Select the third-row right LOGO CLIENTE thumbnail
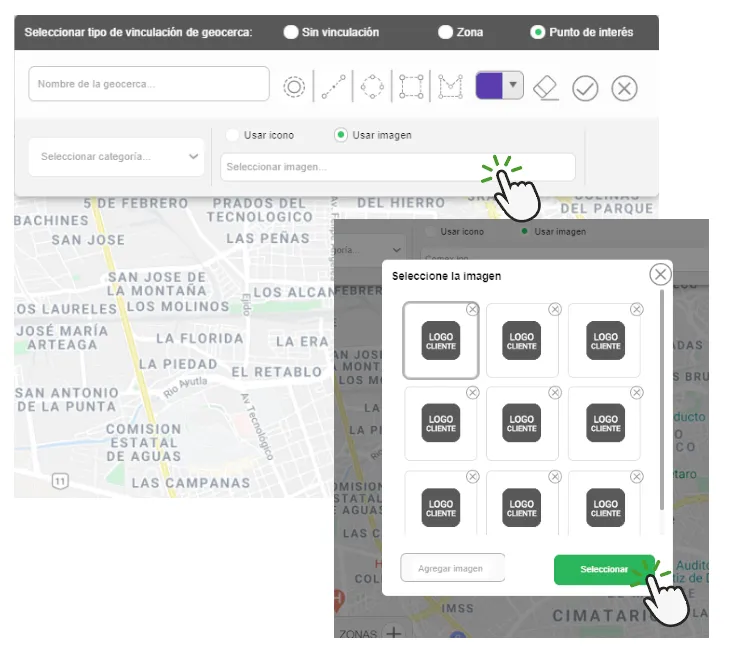The height and width of the screenshot is (649, 733). click(605, 507)
